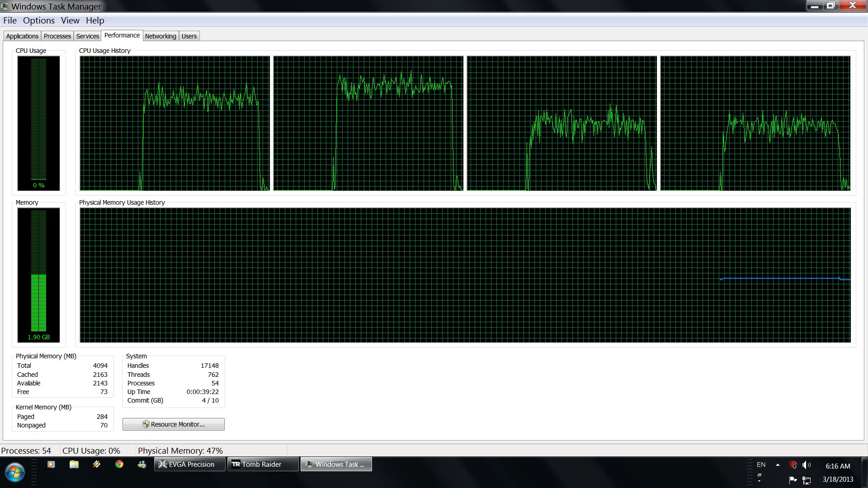The height and width of the screenshot is (488, 868).
Task: Show hidden system tray icons
Action: click(x=778, y=465)
